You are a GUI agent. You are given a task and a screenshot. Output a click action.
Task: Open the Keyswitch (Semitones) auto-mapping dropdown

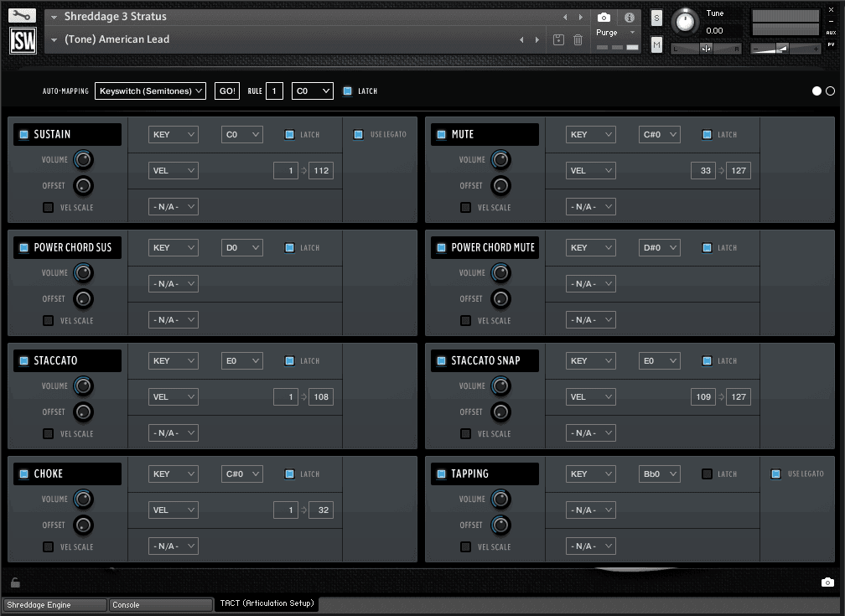pyautogui.click(x=150, y=91)
